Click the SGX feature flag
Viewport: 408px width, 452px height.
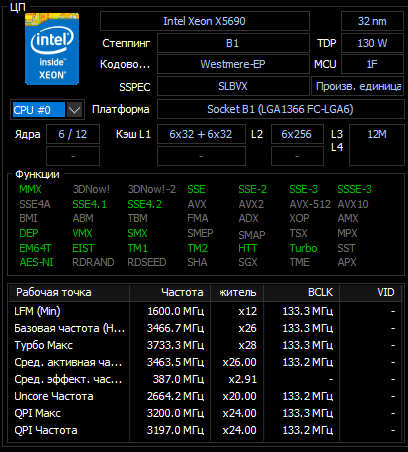point(248,262)
